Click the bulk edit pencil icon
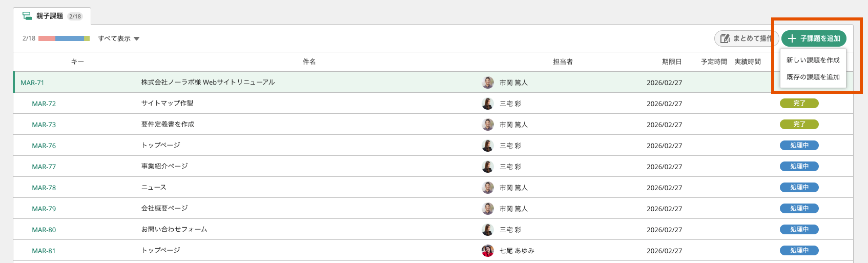This screenshot has width=868, height=263. 725,38
